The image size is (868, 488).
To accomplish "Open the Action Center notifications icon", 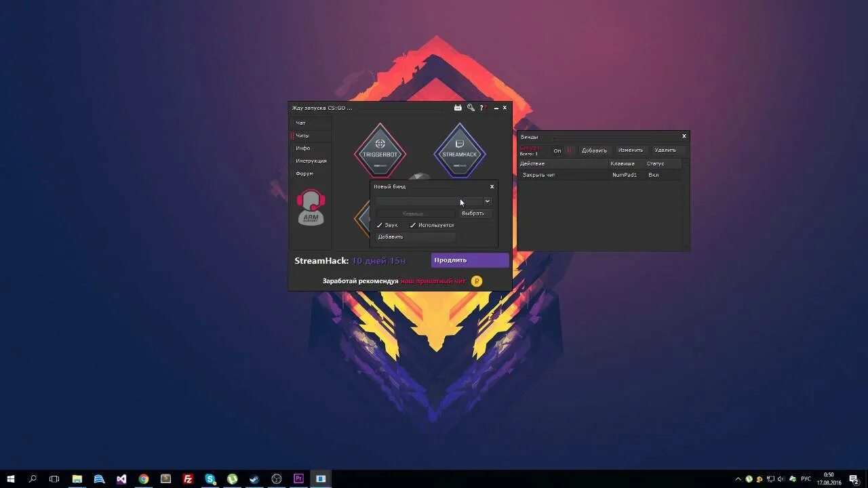I will coord(854,479).
